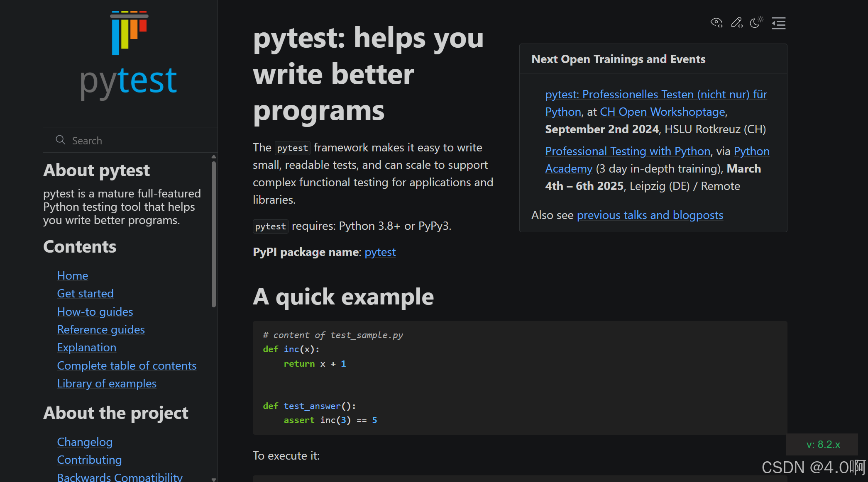Click 'return x + 1' in the code block
Image resolution: width=868 pixels, height=482 pixels.
(315, 363)
